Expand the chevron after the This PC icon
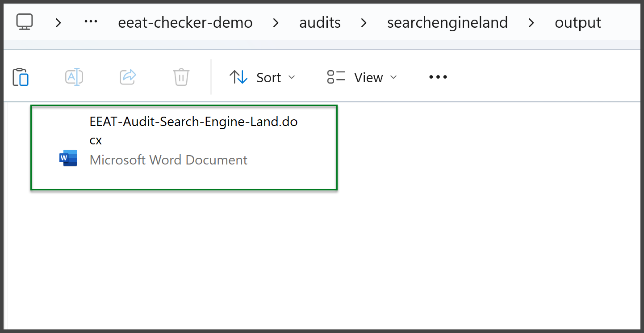The width and height of the screenshot is (644, 333). click(58, 22)
